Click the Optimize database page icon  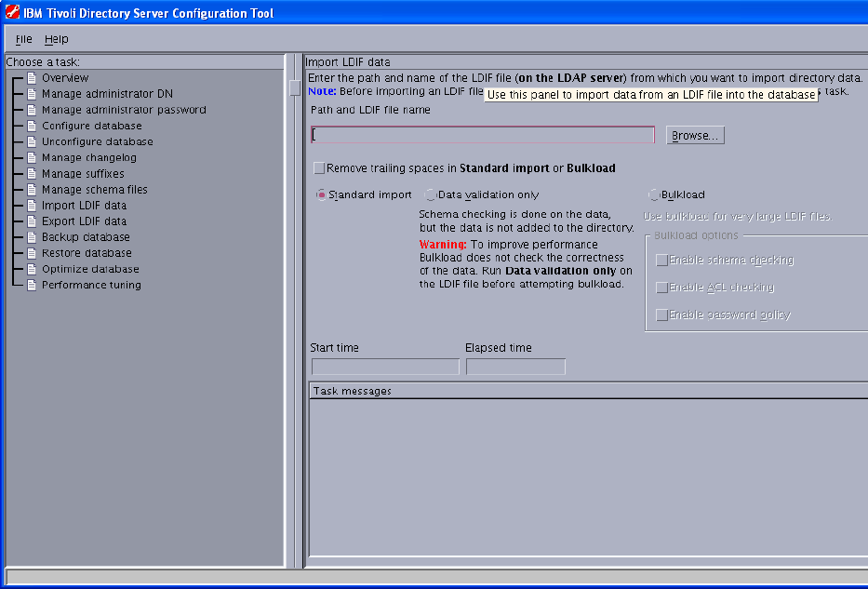tap(33, 269)
